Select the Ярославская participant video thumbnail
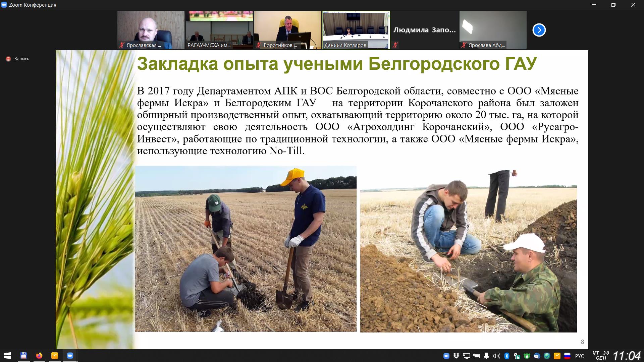The width and height of the screenshot is (644, 362). click(151, 30)
